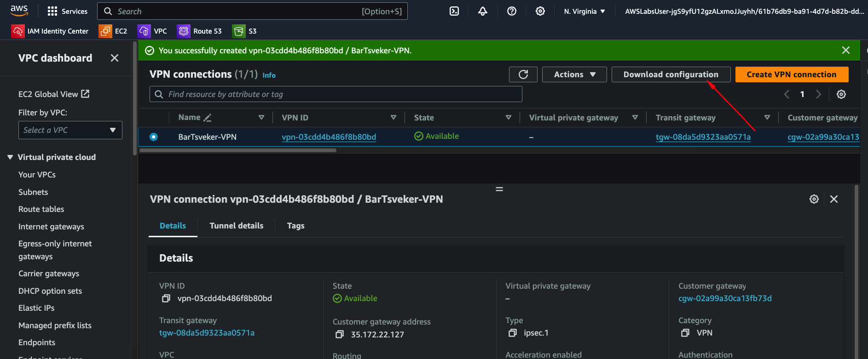The height and width of the screenshot is (359, 868).
Task: Refresh the VPN connections list
Action: point(523,74)
